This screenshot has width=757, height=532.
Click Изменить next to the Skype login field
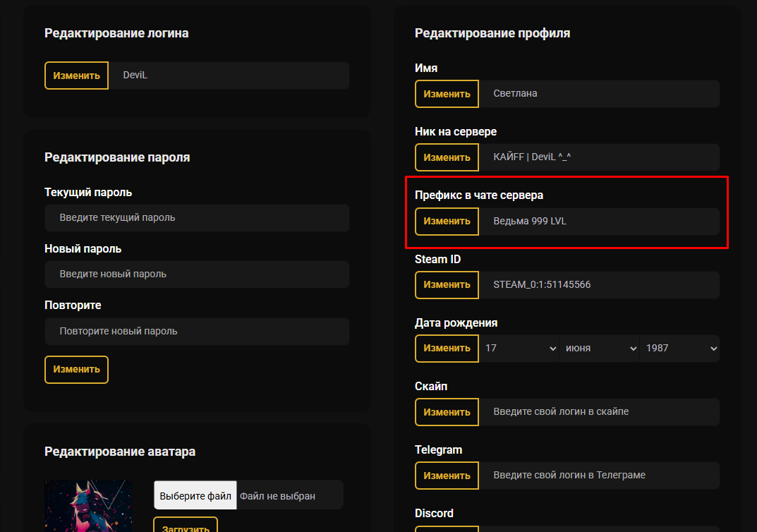pos(447,412)
